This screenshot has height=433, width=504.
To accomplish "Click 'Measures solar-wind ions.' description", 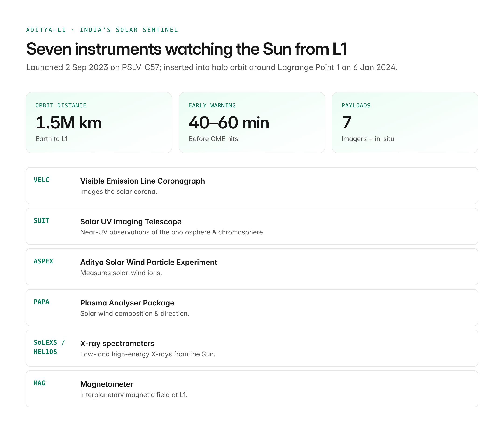I will 121,273.
